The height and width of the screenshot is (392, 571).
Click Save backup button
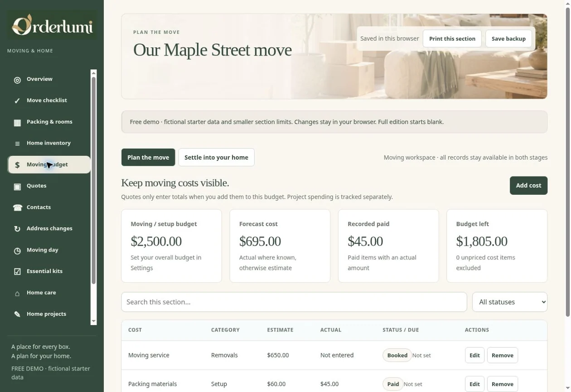coord(508,38)
